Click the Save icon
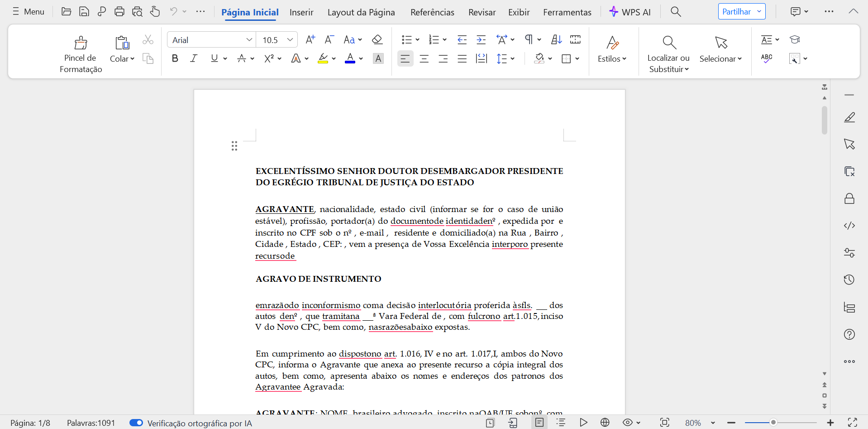 click(84, 12)
